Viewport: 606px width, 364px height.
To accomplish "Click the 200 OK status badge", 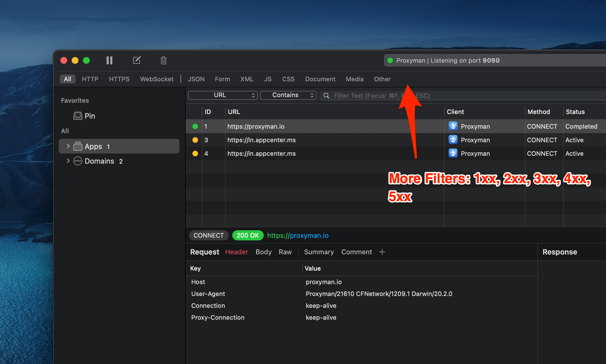I will tap(248, 235).
